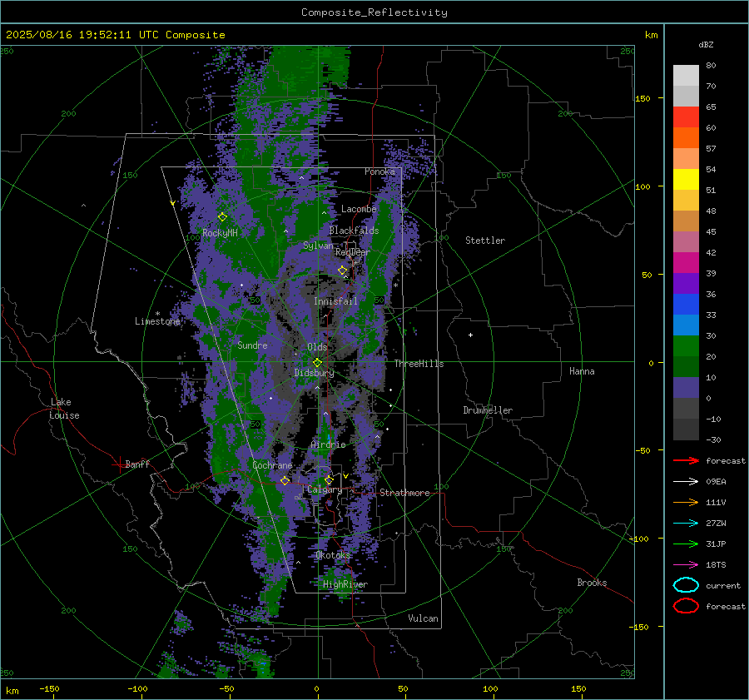Click the yellow diamond marker below RedDeer
Screen dimensions: 749x700
click(343, 271)
